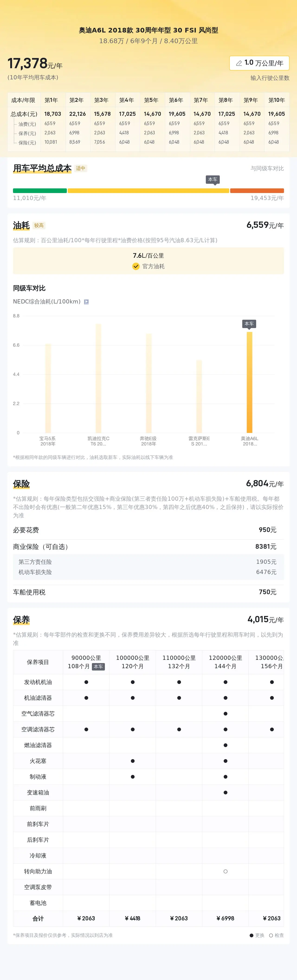
Task: Click the 发动机机油 dot under 90000公里
Action: [86, 682]
